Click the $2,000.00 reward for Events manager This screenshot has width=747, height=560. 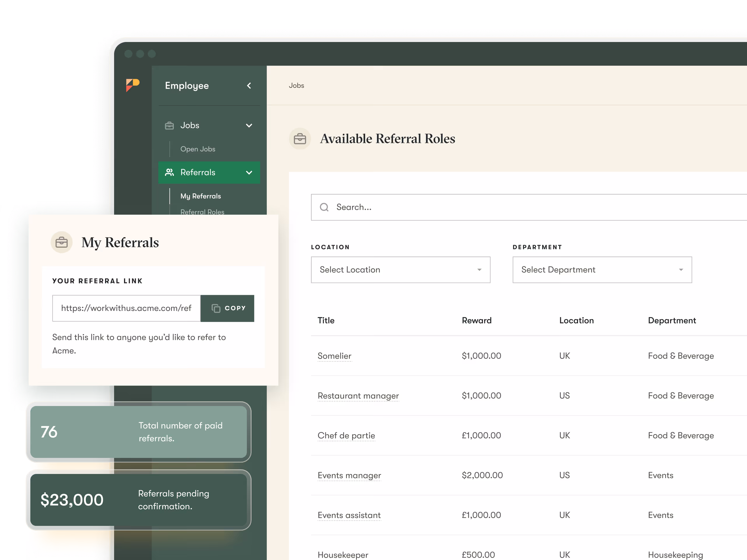pyautogui.click(x=482, y=475)
